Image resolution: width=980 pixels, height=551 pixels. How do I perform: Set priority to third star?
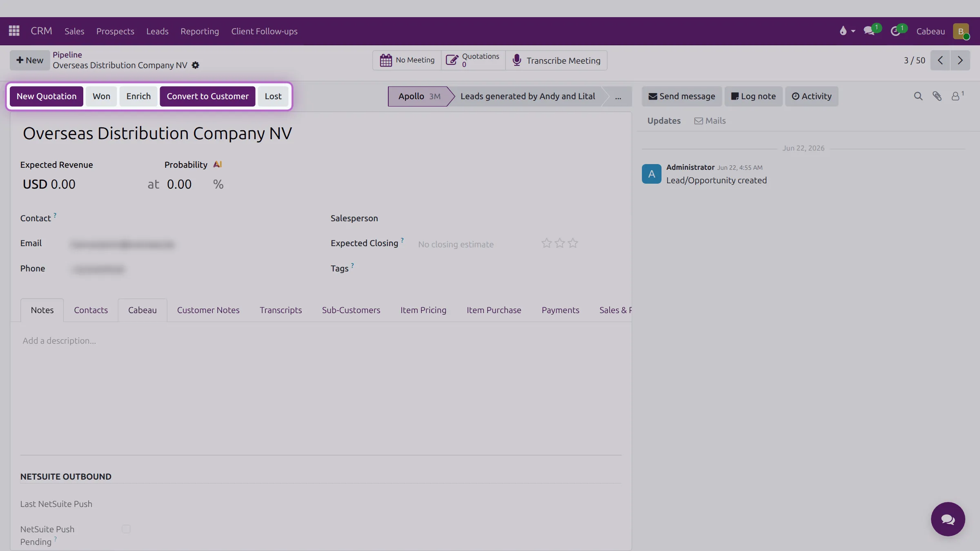573,243
